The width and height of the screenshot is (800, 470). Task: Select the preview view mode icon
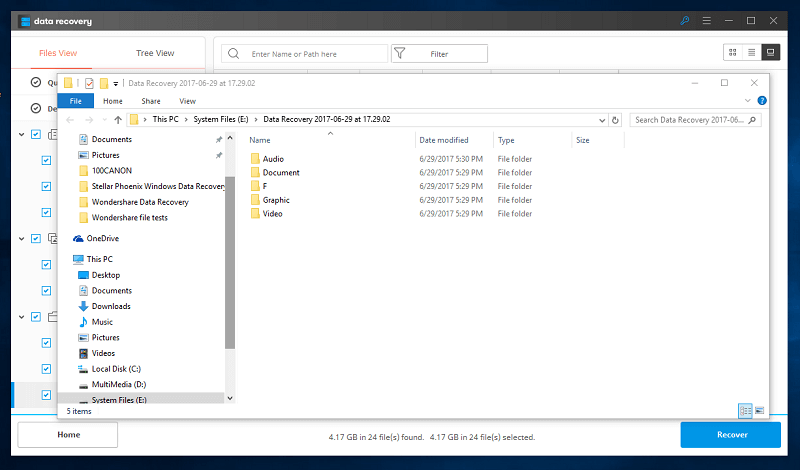coord(770,53)
